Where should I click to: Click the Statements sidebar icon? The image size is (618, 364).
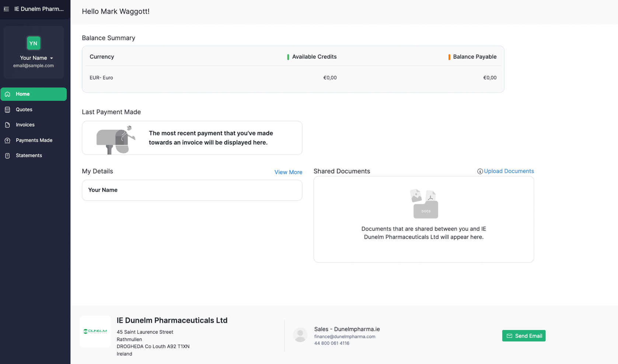(x=7, y=156)
